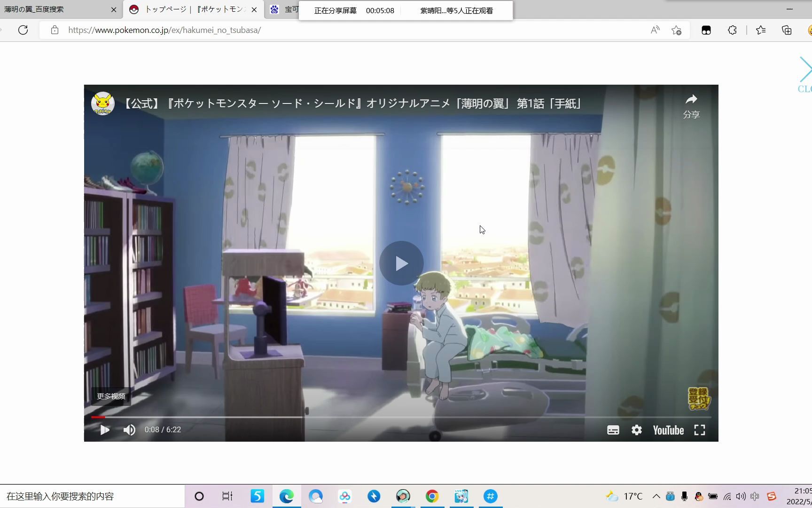Share the video via 分享 arrow

[x=691, y=106]
